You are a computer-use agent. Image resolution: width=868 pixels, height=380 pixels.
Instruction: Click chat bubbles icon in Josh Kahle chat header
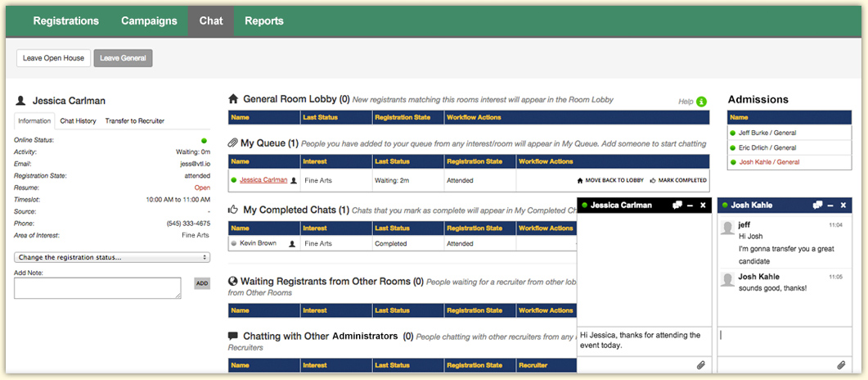point(817,205)
